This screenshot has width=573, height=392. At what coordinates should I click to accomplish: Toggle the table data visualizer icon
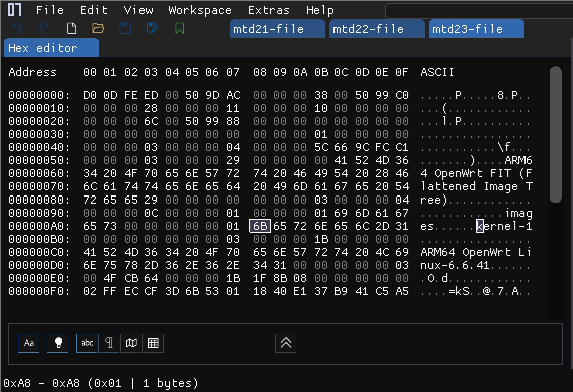pos(153,343)
